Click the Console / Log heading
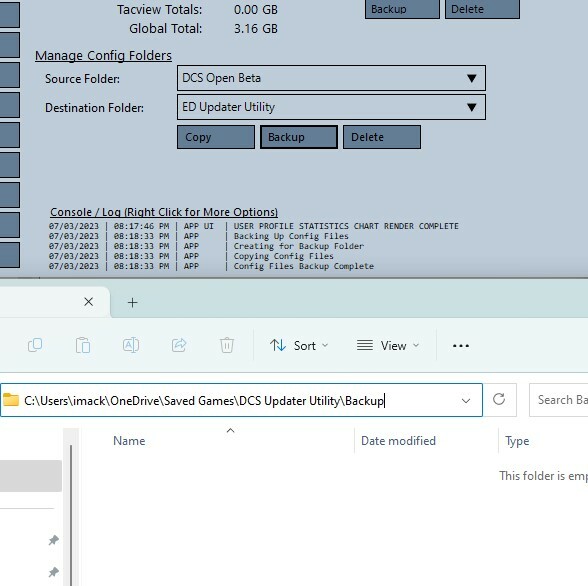 pos(164,212)
